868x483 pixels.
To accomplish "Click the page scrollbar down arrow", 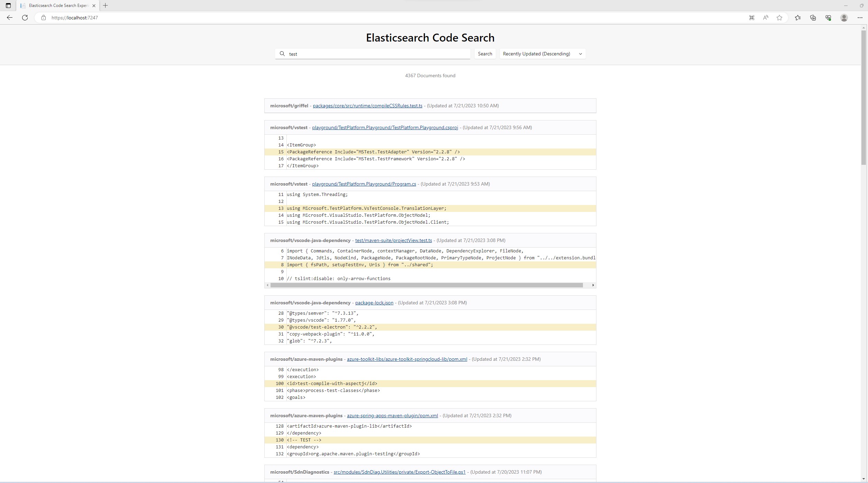I will (x=864, y=479).
